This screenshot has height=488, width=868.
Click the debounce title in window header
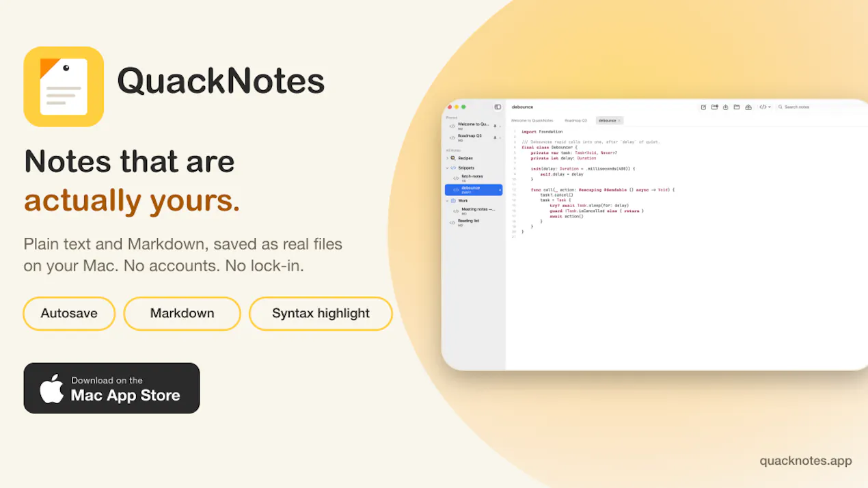coord(523,107)
